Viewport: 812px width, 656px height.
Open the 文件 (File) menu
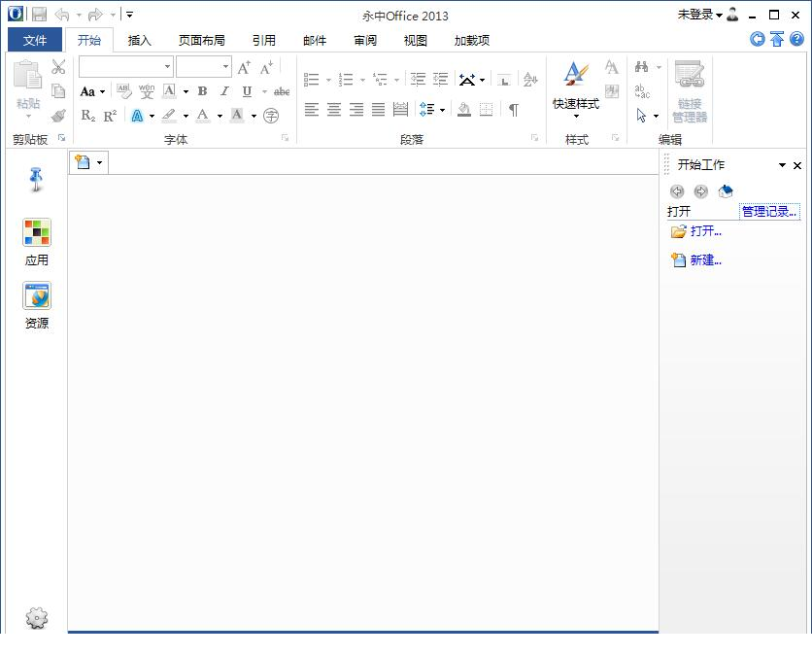(35, 40)
